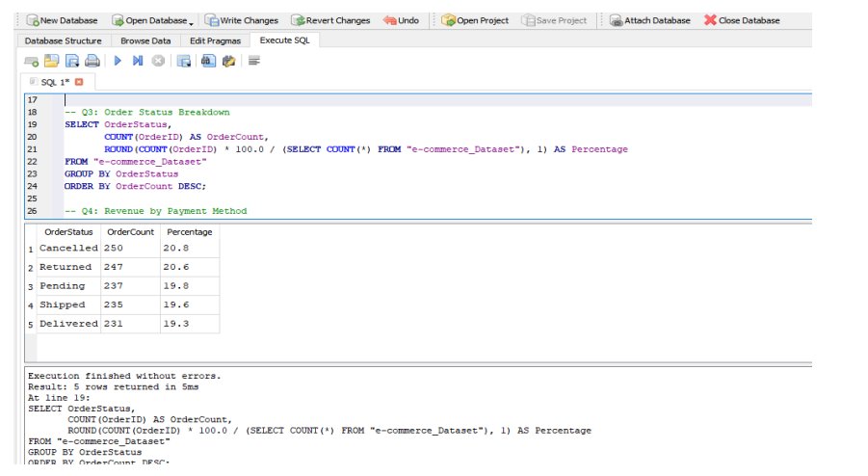Execute current line with step icon

click(x=138, y=61)
